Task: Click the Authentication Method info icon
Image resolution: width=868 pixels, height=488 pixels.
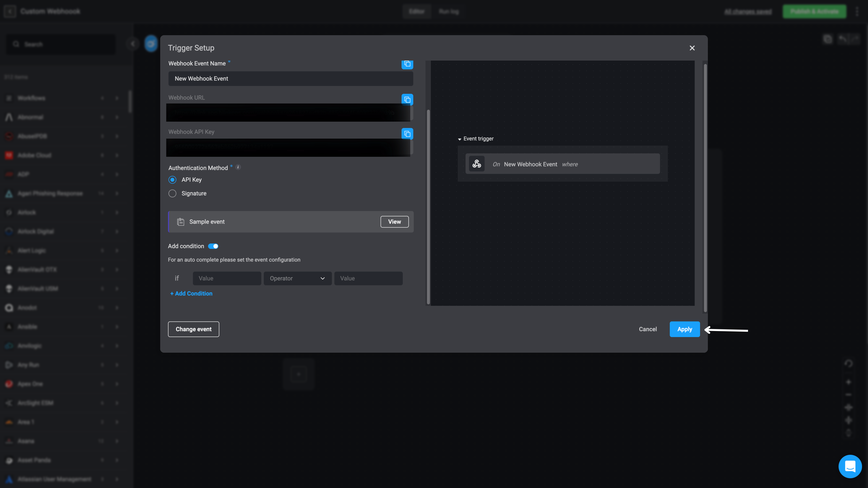Action: [x=238, y=167]
